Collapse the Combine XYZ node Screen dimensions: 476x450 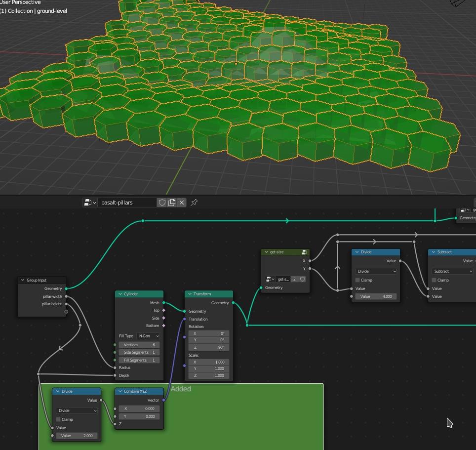119,391
